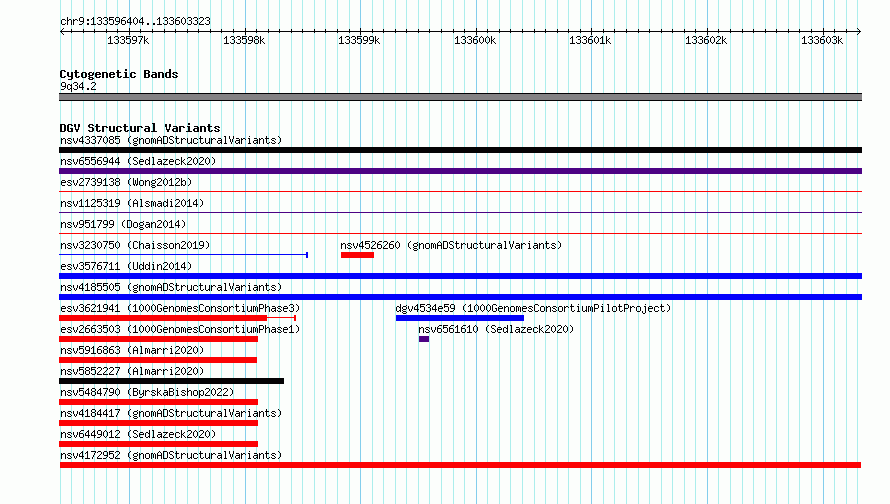This screenshot has width=890, height=504.
Task: Click the 133601k ruler tick label
Action: click(x=590, y=40)
